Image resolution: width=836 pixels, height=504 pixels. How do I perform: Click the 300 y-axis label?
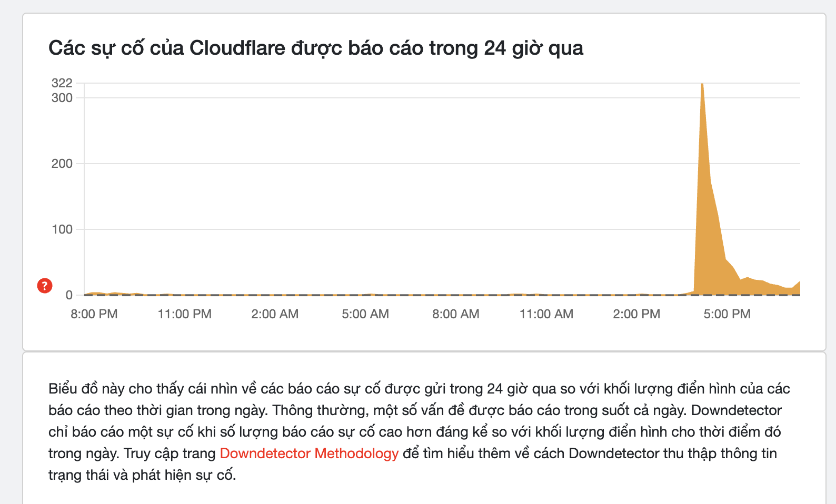[x=62, y=98]
